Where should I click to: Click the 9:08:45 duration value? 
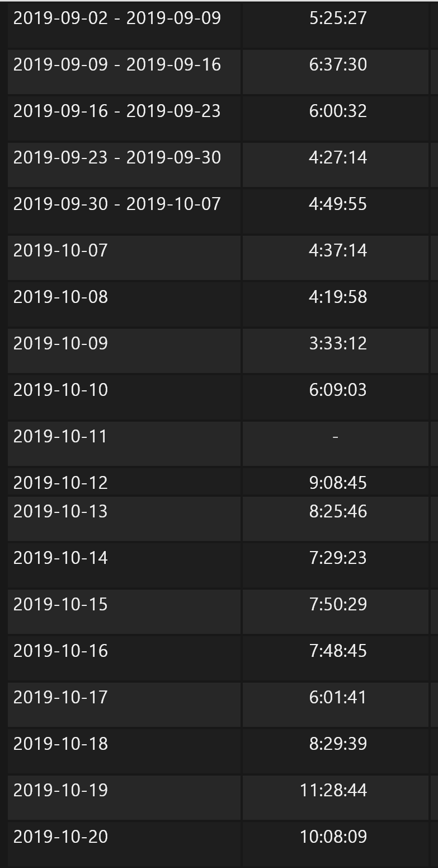tap(337, 483)
